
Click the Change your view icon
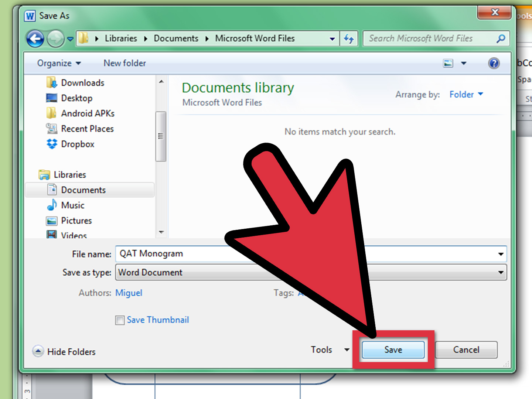(448, 63)
